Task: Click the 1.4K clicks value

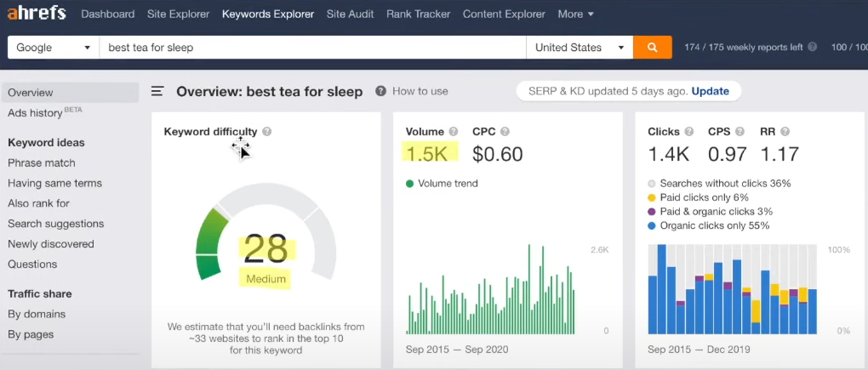Action: point(669,154)
